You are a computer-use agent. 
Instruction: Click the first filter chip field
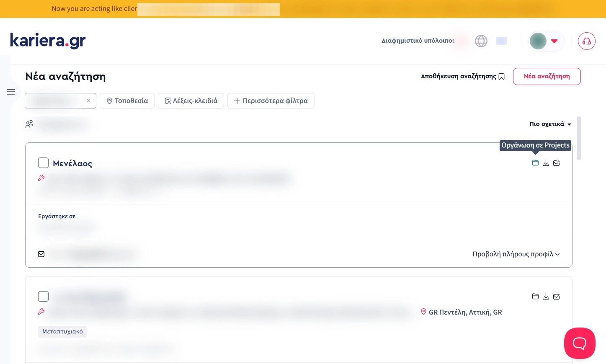click(53, 101)
